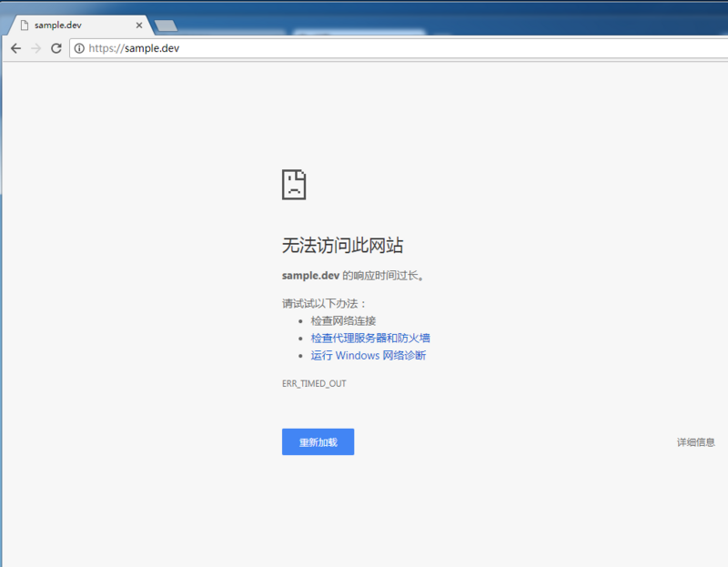Screen dimensions: 728x567
Task: Click the page favicon on the sample.dev tab
Action: click(24, 25)
